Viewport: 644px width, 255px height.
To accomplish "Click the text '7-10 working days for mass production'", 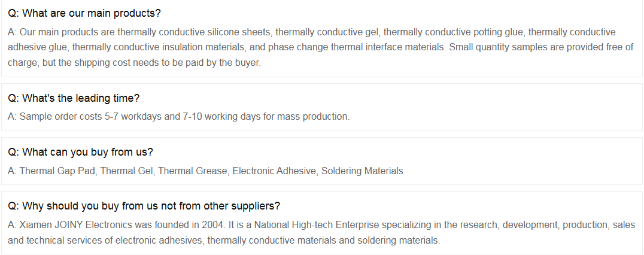I will coord(266,117).
